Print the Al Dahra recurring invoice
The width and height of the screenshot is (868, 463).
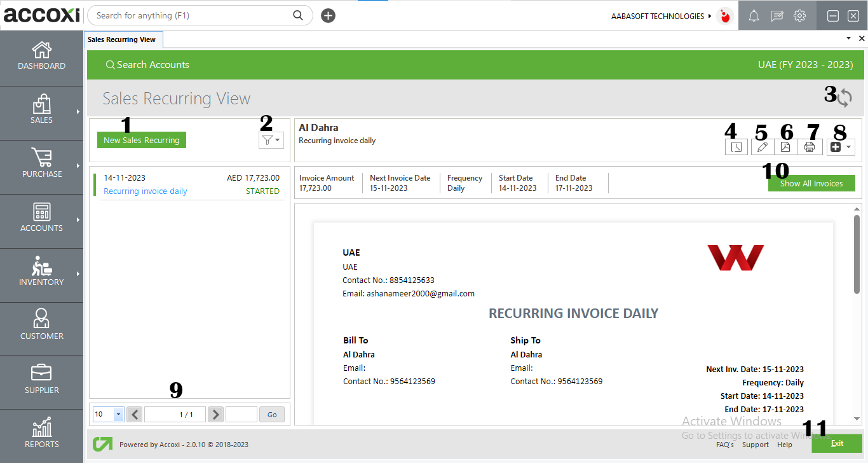[x=810, y=147]
